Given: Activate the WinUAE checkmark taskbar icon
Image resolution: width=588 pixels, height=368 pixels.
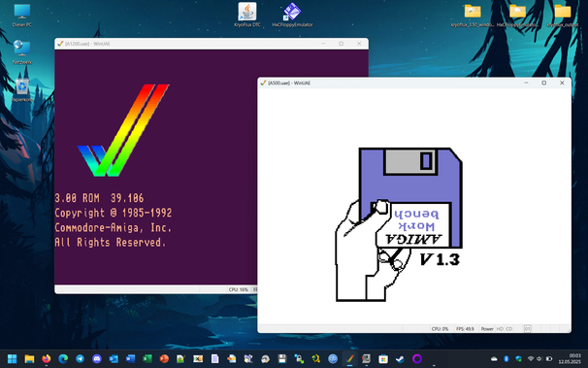Looking at the screenshot, I should [x=349, y=359].
